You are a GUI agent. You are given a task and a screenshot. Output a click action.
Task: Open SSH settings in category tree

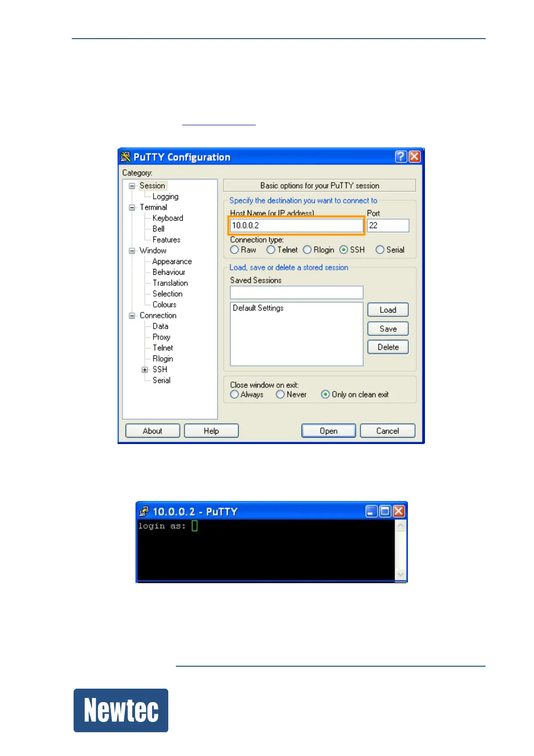tap(160, 369)
